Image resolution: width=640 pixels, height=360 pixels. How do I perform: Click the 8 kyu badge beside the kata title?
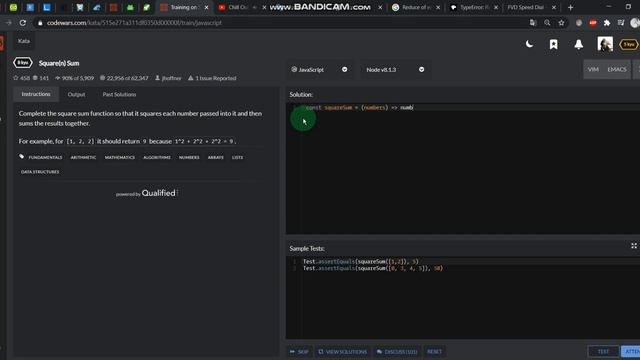[23, 63]
